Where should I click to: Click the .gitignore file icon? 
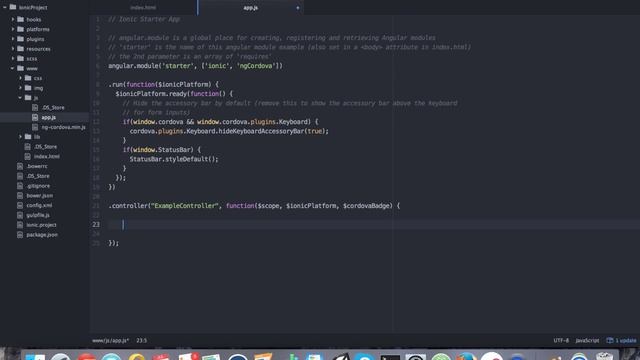pyautogui.click(x=20, y=186)
